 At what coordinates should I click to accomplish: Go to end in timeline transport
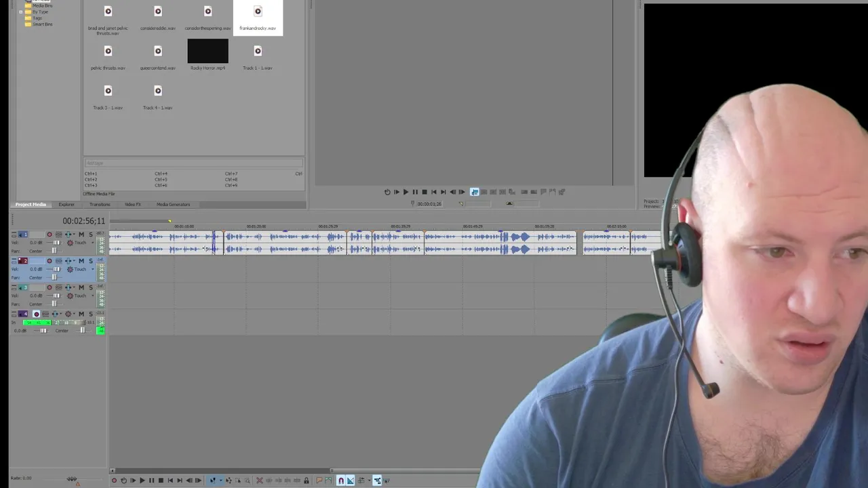(180, 481)
